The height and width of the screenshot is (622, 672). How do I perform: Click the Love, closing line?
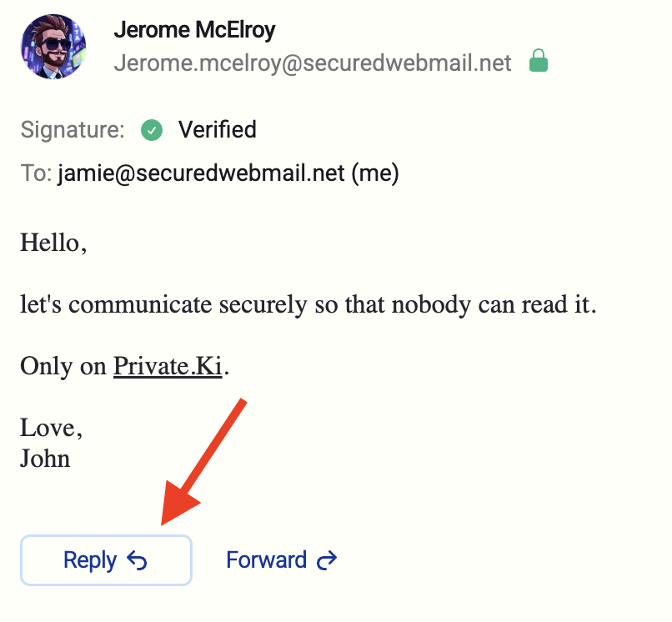pos(51,429)
